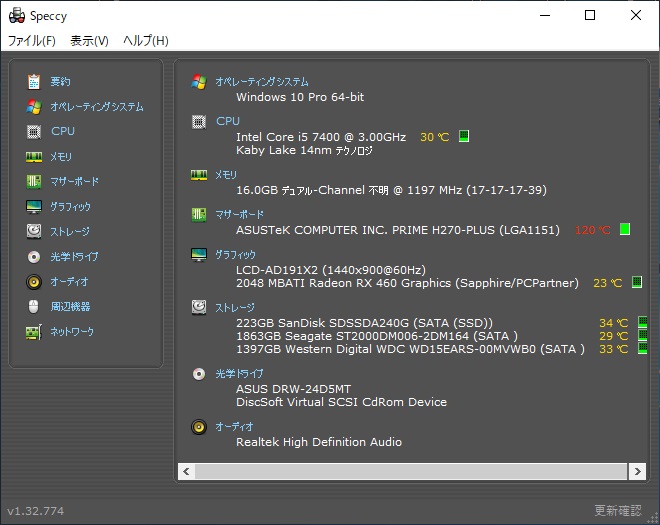
Task: Click CPU temperature indicator next to 30 ℃
Action: 464,136
